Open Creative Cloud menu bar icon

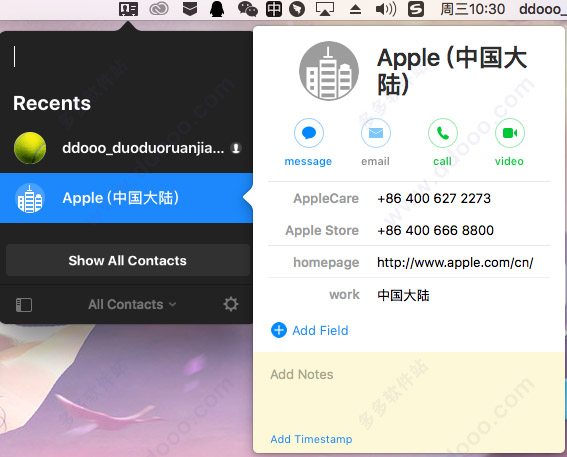[x=159, y=9]
